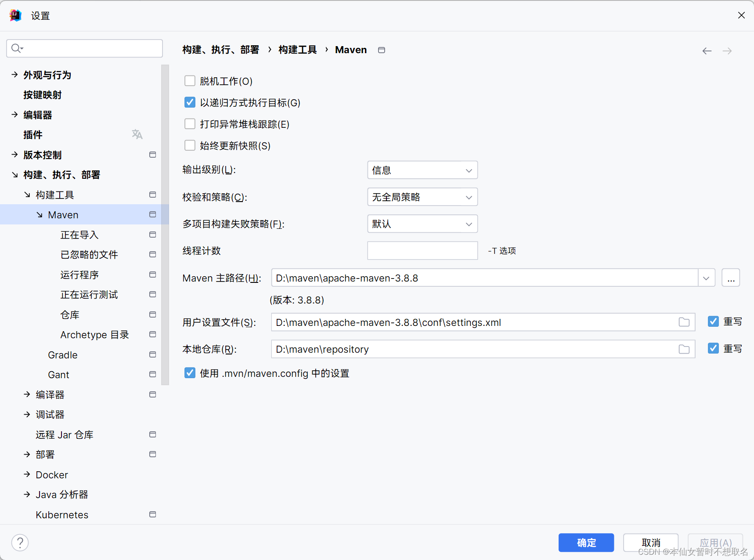
Task: Click project-level icon beside 远程 Jar 仓库
Action: coord(152,434)
